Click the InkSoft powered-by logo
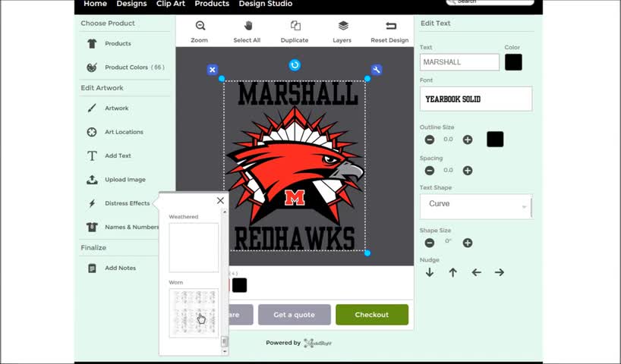621x364 pixels. coord(318,343)
